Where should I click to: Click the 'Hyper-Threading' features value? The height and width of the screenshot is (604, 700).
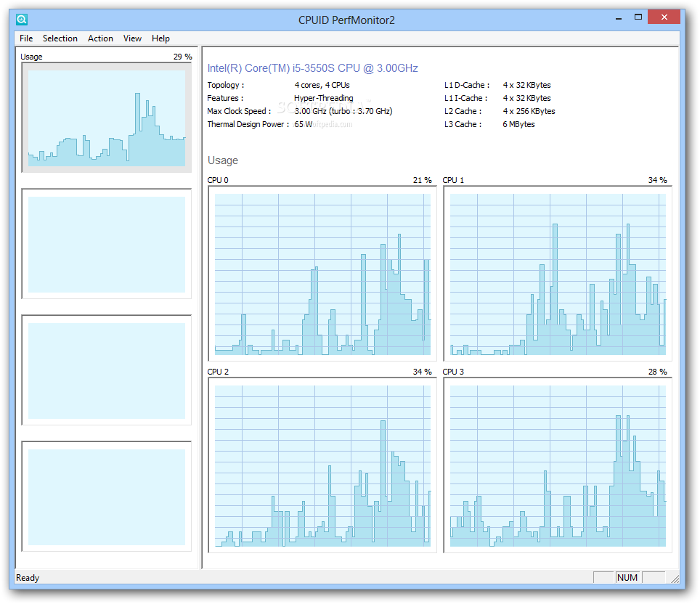pyautogui.click(x=324, y=98)
